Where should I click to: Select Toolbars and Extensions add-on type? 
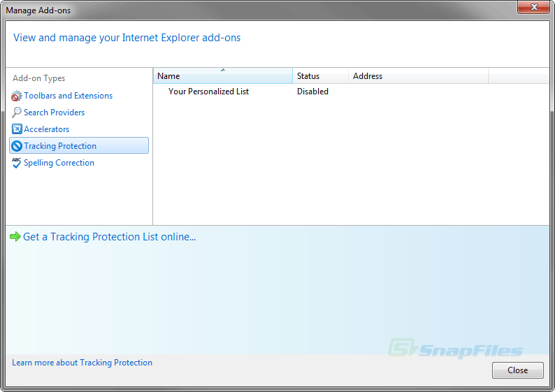point(68,96)
